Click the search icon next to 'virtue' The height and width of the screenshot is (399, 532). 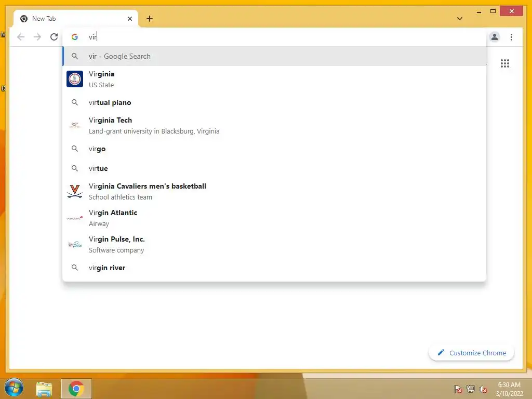point(75,168)
